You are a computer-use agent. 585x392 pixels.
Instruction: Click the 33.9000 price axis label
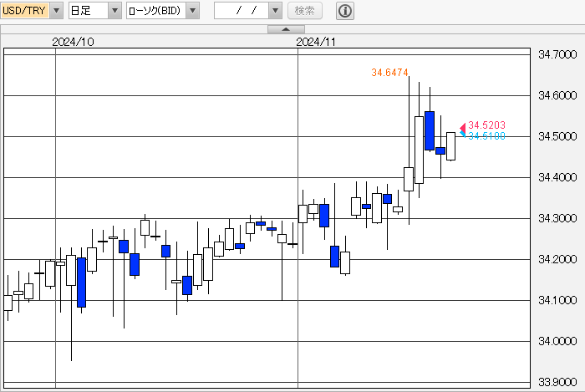pyautogui.click(x=557, y=382)
